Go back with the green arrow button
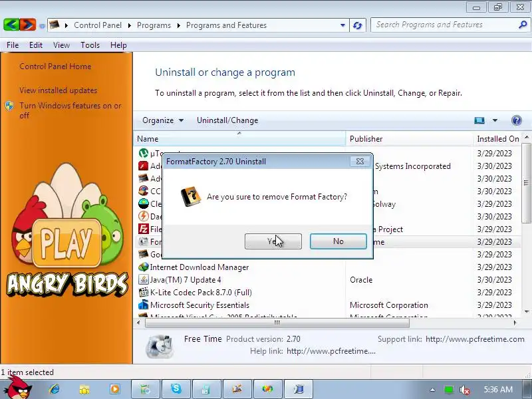532x399 pixels. [x=11, y=25]
